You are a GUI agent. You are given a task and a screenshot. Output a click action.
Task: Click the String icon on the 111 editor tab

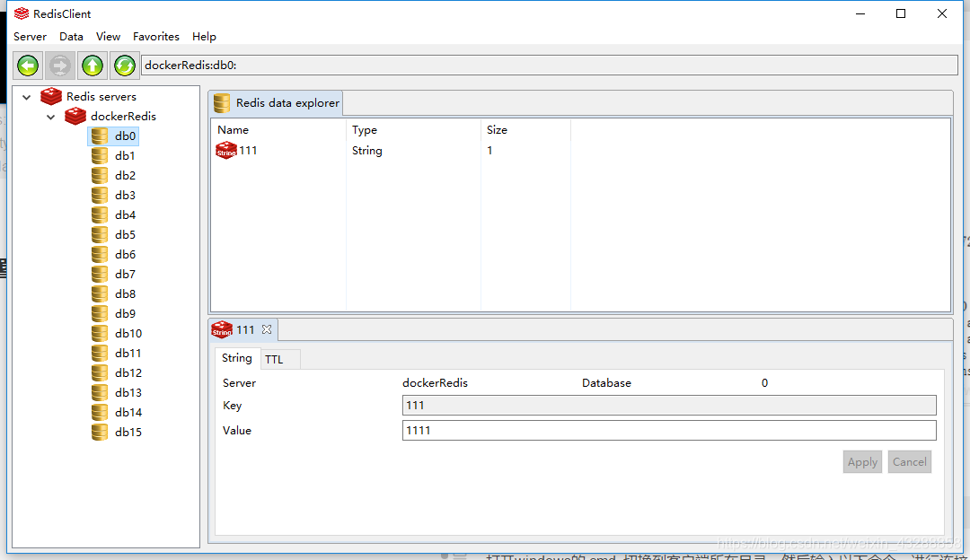222,330
